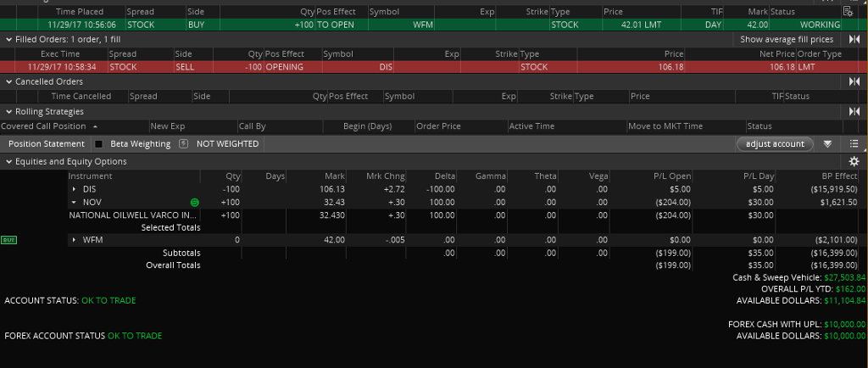Screen dimensions: 868x368
Task: Collapse the Filled Orders section
Action: point(9,40)
